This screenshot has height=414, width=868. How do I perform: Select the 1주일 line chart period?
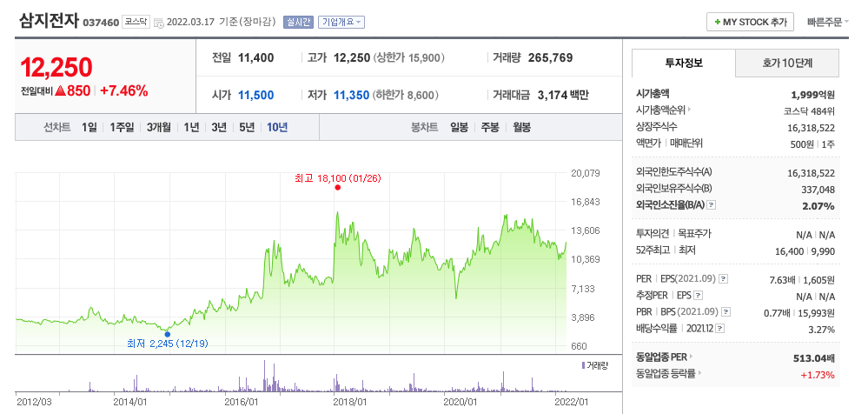[x=122, y=128]
